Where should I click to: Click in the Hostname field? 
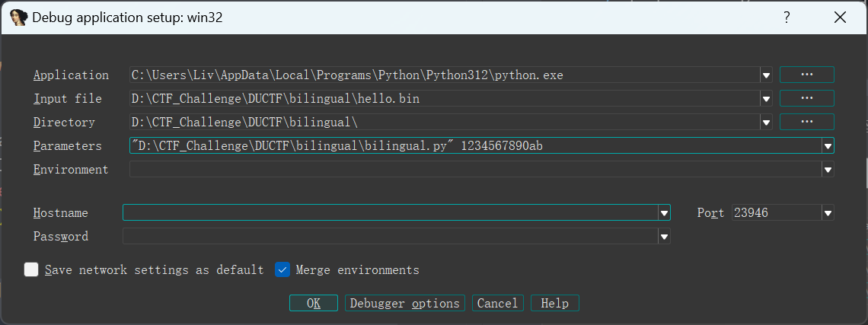[x=391, y=212]
